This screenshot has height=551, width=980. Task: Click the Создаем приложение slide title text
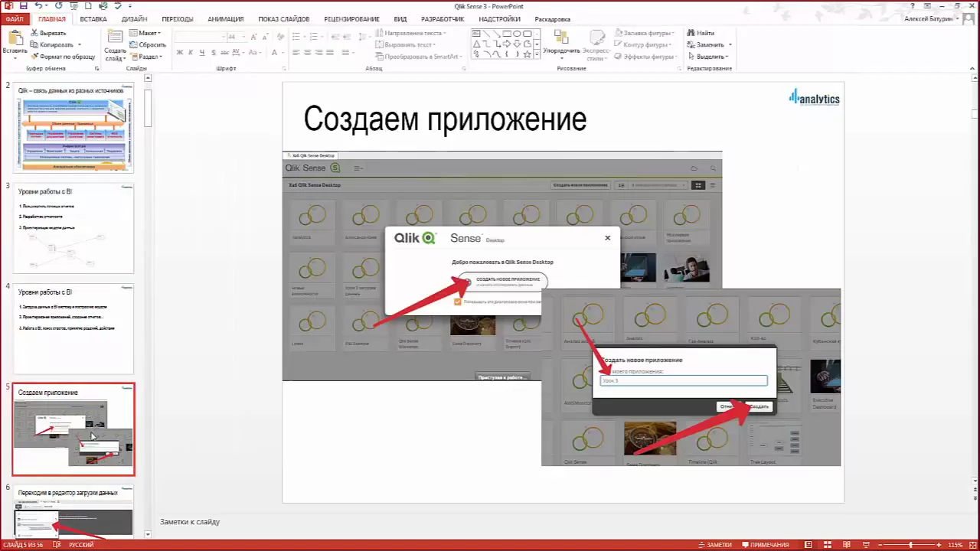click(x=445, y=119)
